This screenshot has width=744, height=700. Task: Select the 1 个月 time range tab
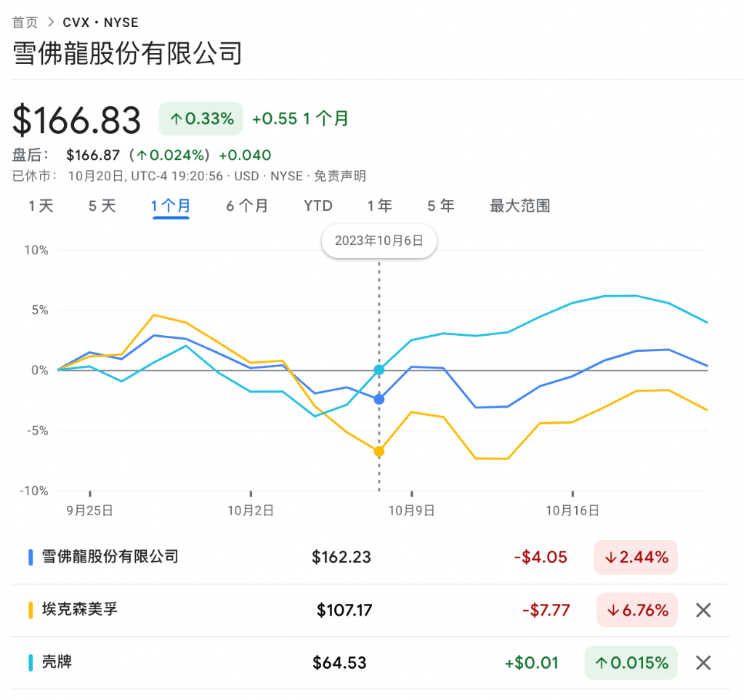click(x=171, y=206)
